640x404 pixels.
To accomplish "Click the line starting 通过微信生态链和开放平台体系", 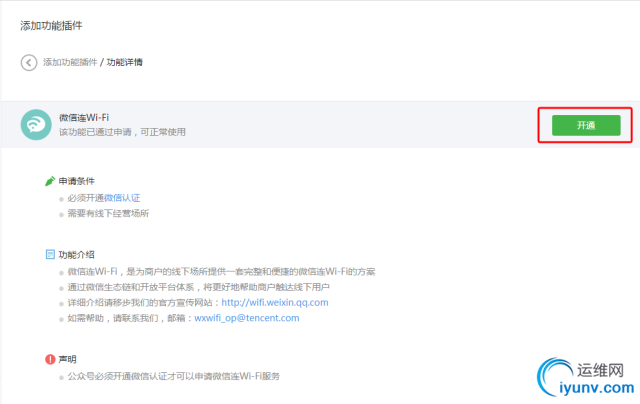I will (198, 287).
